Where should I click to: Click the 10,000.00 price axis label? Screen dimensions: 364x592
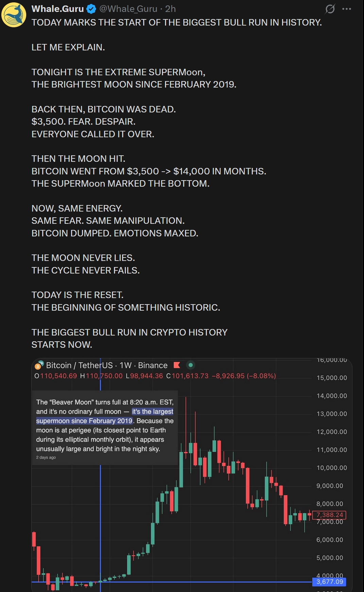point(332,468)
